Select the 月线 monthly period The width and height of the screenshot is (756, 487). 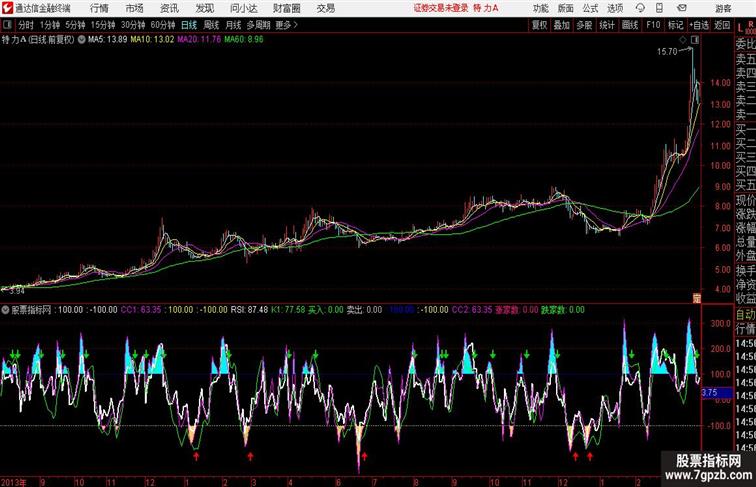click(x=233, y=25)
